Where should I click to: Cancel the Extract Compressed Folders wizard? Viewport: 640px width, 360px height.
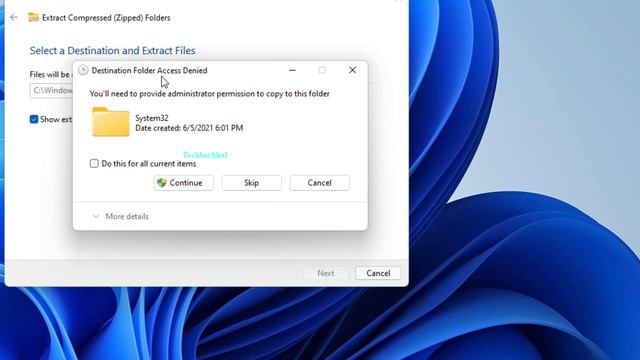pyautogui.click(x=378, y=273)
